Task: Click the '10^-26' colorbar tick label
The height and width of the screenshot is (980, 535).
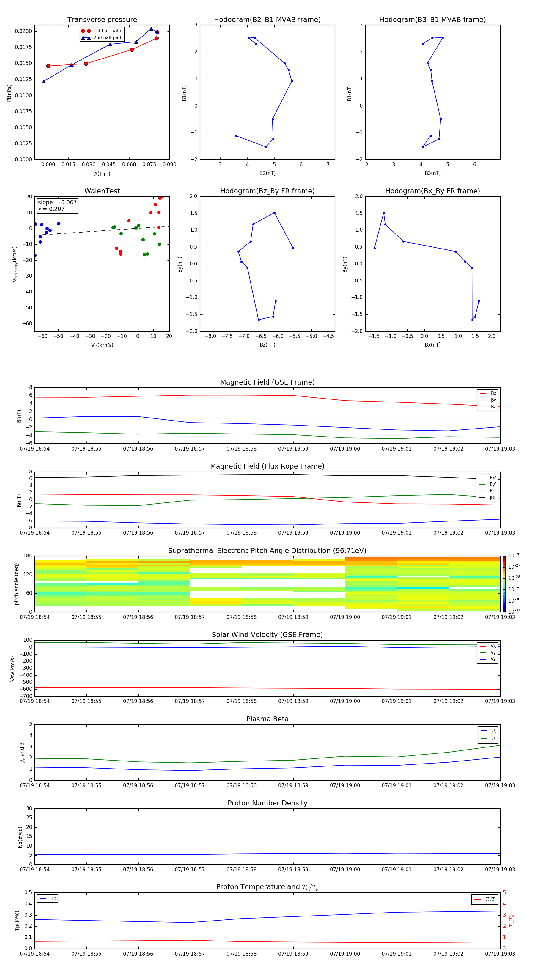Action: click(x=514, y=555)
